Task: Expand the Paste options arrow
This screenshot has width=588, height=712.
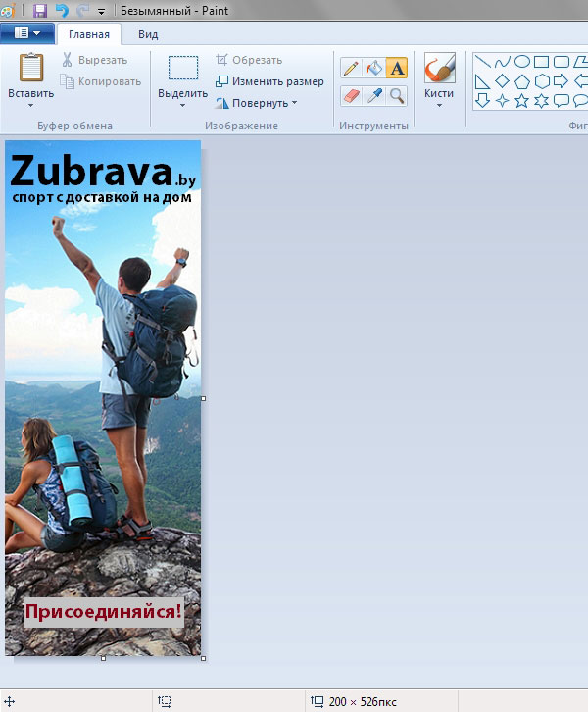Action: tap(30, 106)
